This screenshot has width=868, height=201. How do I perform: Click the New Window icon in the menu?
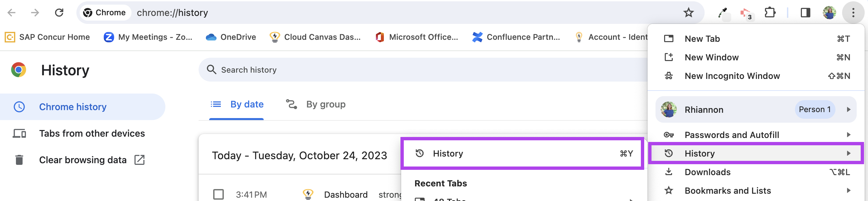click(668, 57)
